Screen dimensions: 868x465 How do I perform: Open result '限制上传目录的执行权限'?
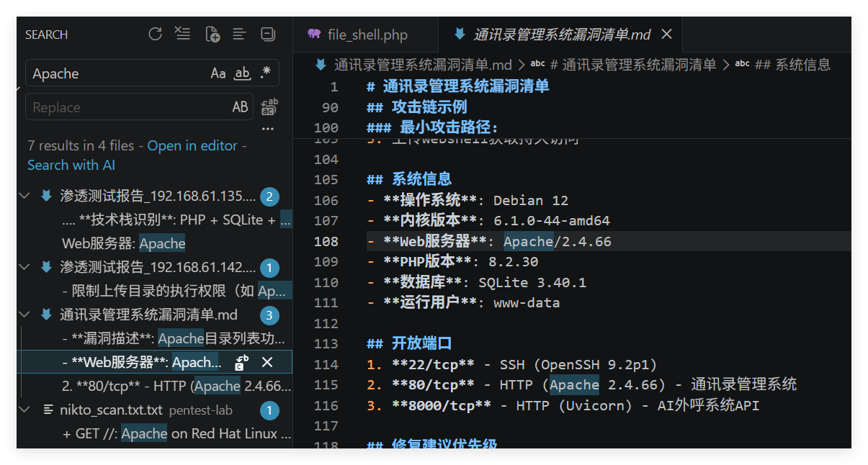pyautogui.click(x=176, y=291)
